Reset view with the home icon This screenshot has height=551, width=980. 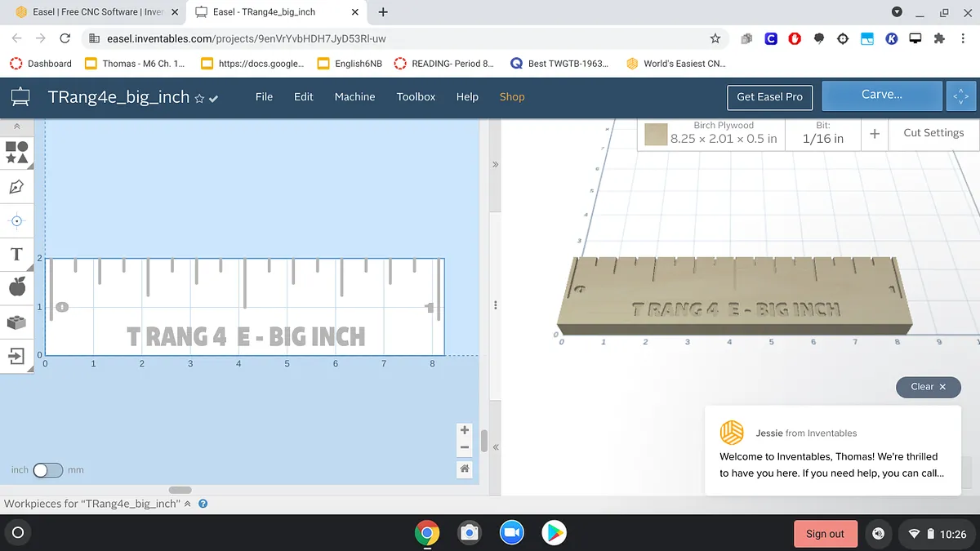[x=465, y=468]
